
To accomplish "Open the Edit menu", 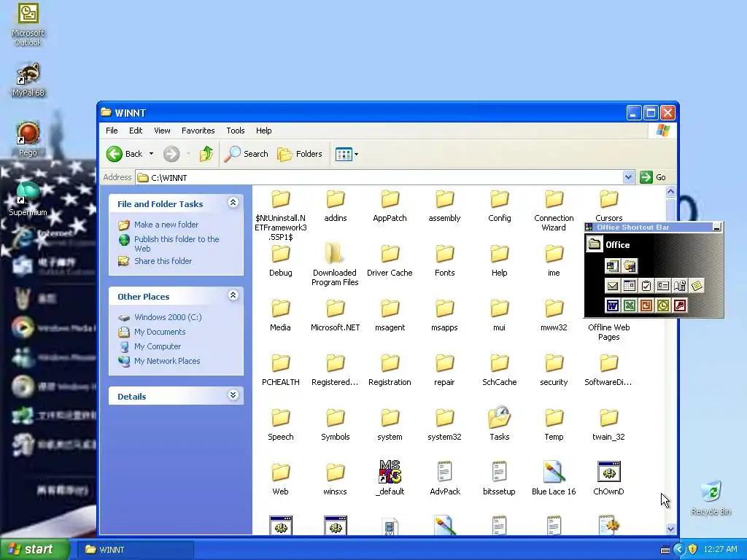I will (135, 131).
